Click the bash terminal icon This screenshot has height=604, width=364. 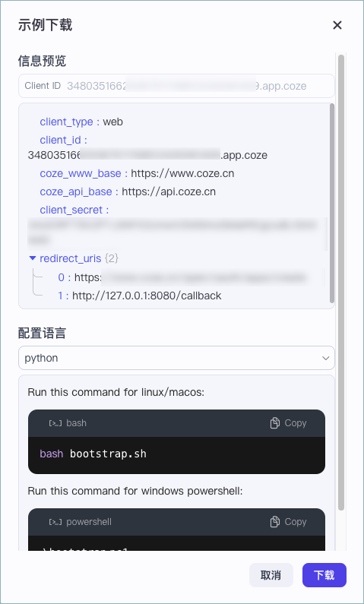point(55,423)
